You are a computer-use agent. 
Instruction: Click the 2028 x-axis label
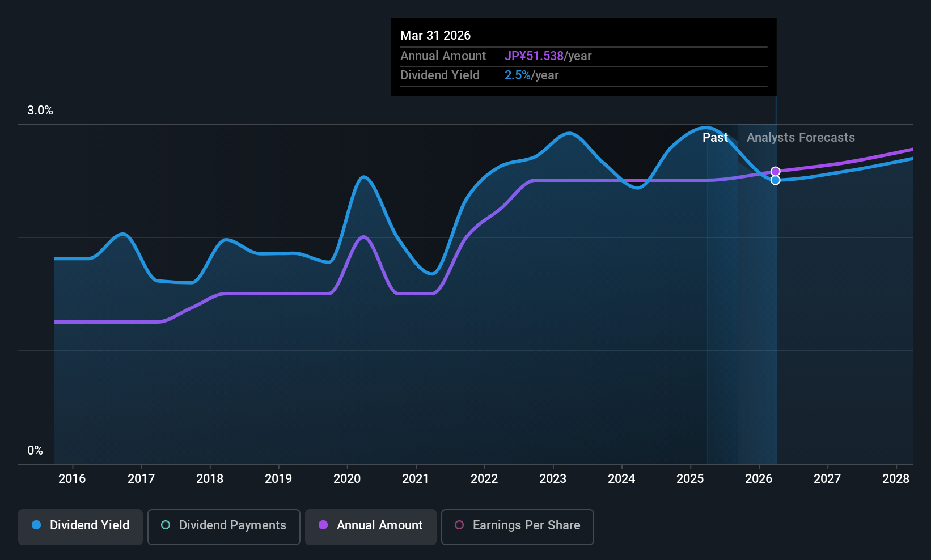(896, 479)
